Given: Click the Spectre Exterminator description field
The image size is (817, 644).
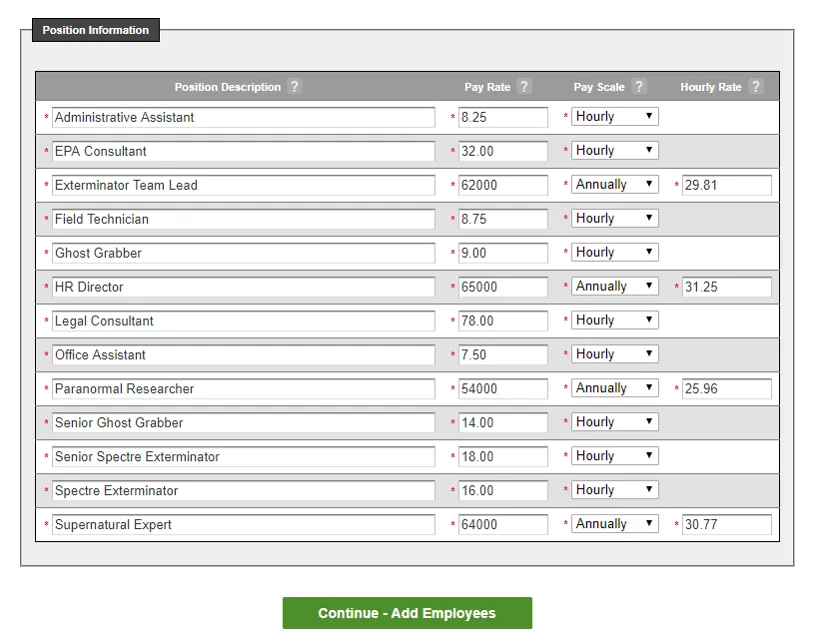Looking at the screenshot, I should 244,491.
